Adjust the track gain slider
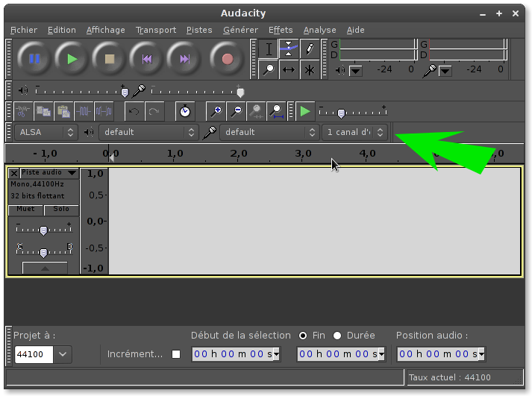532x396 pixels. click(x=44, y=229)
